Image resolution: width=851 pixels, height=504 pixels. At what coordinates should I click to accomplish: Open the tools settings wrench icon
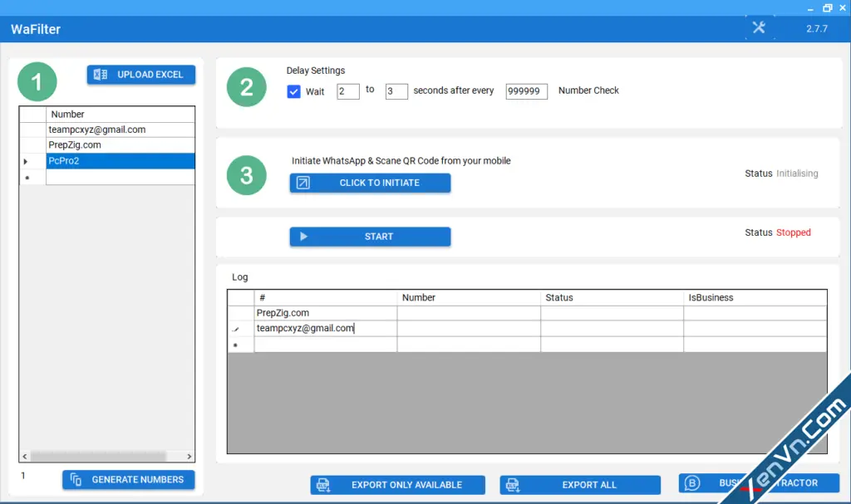(x=759, y=27)
